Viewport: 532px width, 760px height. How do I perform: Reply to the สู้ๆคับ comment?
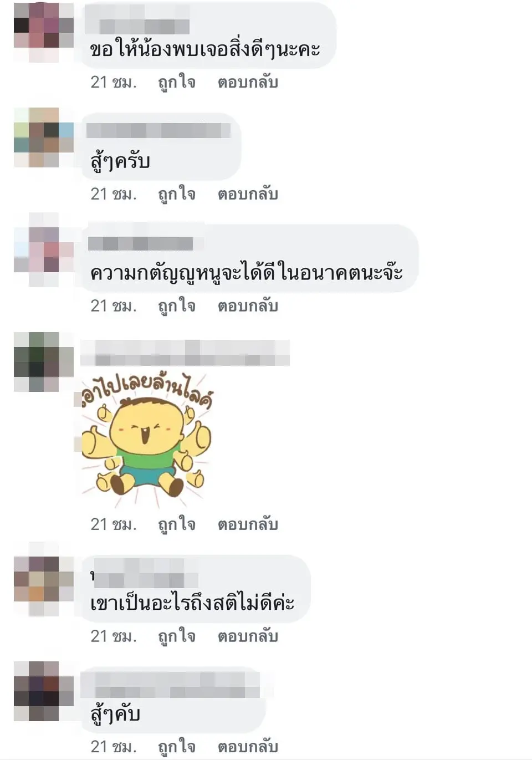tap(248, 748)
